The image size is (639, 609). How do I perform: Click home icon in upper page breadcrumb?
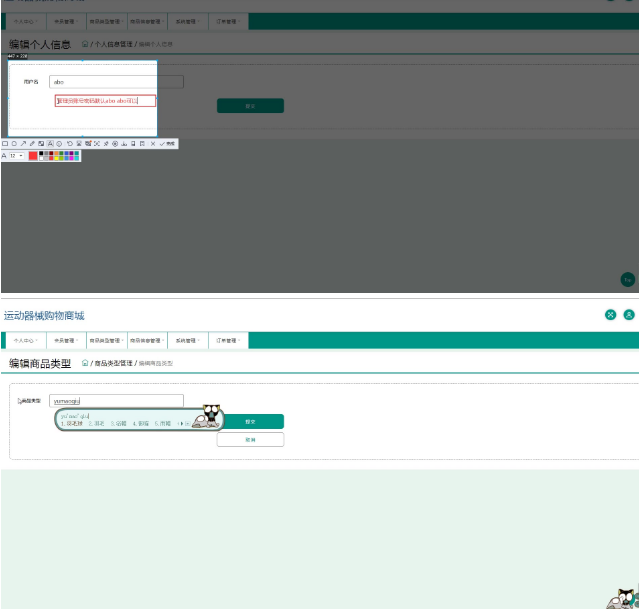pyautogui.click(x=85, y=44)
